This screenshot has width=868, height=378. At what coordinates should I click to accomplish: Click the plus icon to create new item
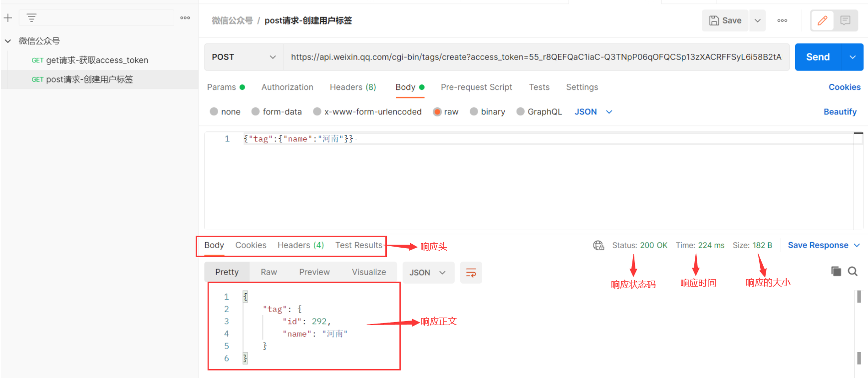point(8,18)
